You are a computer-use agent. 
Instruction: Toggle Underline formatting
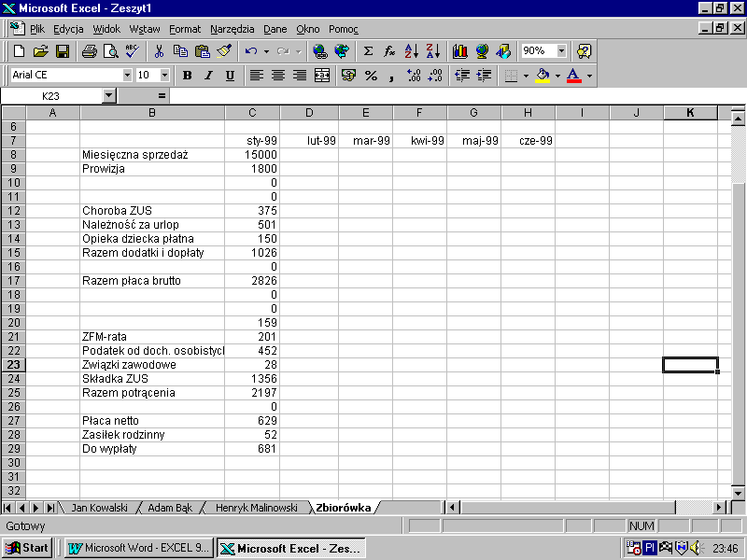point(228,76)
